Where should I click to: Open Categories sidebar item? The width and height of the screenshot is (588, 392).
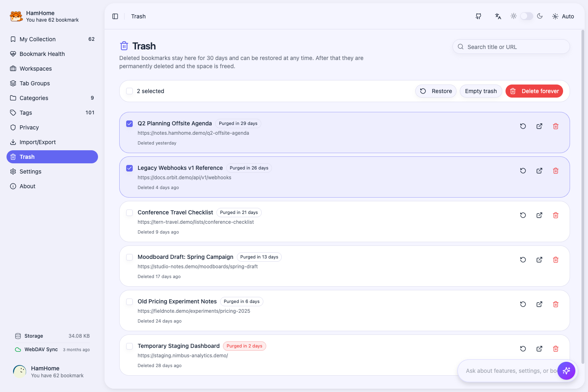tap(52, 98)
